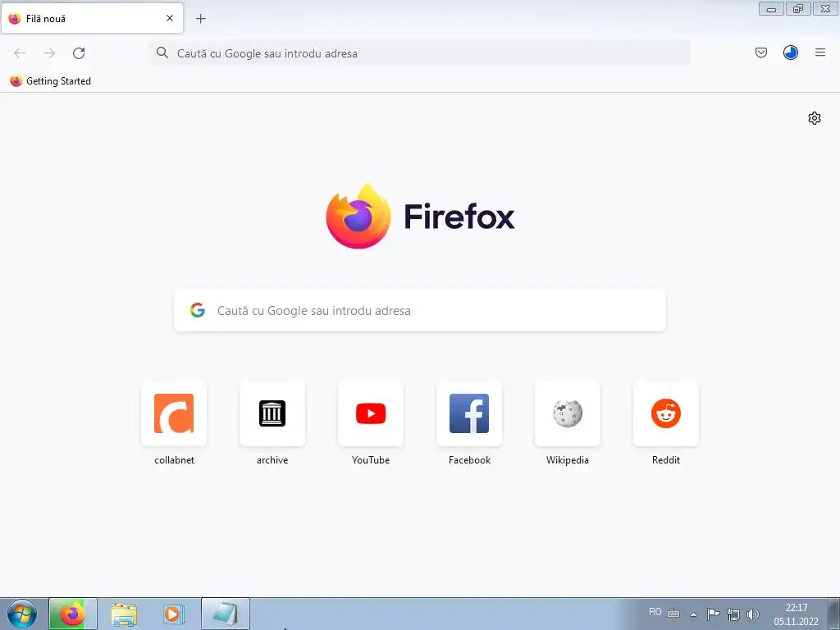Open the Firefox account profile icon
Screen dimensions: 840x630
(x=790, y=52)
